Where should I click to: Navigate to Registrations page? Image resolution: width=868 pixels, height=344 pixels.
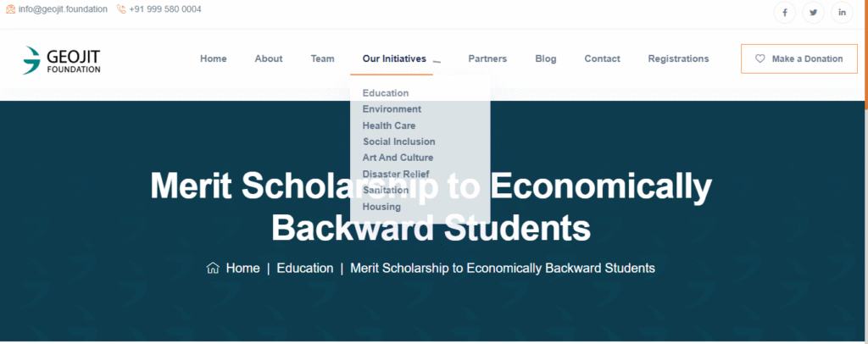(x=678, y=59)
